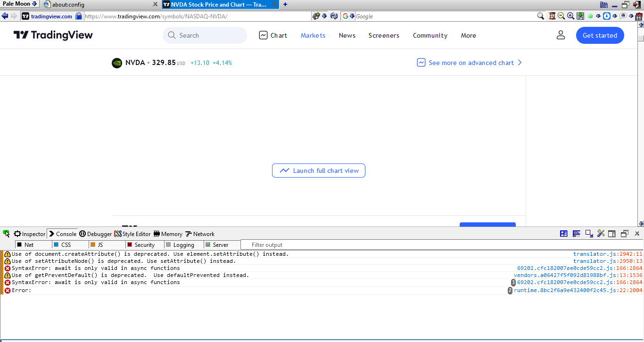Switch to the Inspector devtools tab
The image size is (644, 342).
point(29,234)
